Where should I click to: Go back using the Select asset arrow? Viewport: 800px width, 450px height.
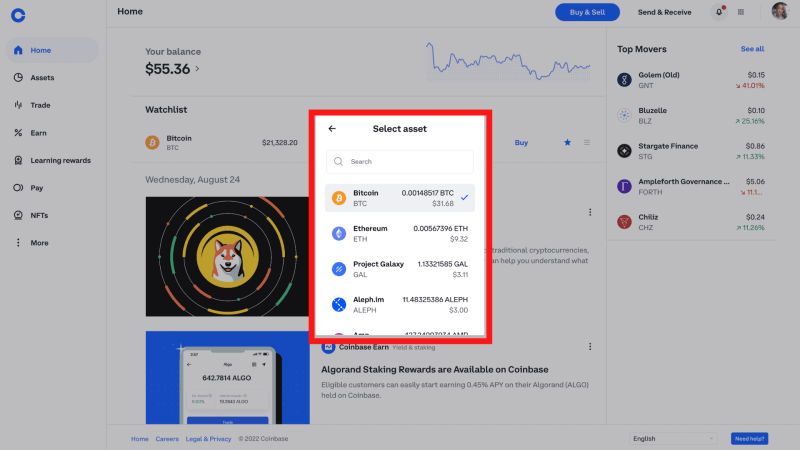point(332,129)
